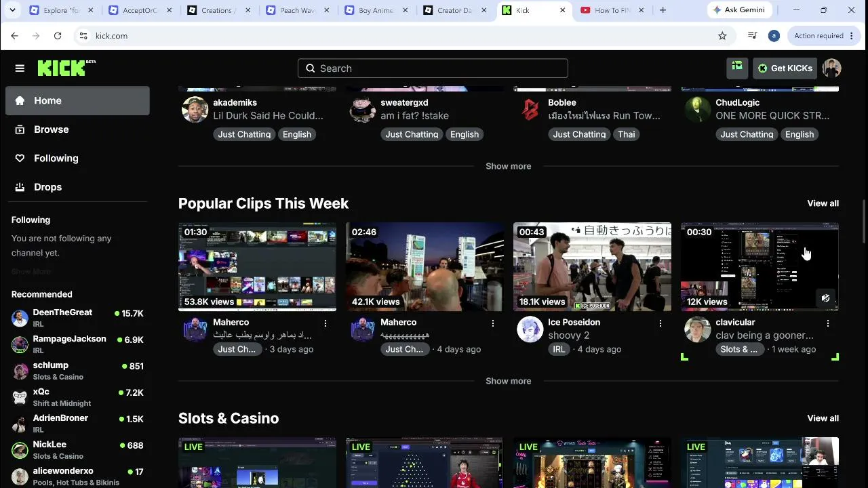The width and height of the screenshot is (868, 488).
Task: Open options menu for Maherco 3 days ago clip
Action: (325, 323)
